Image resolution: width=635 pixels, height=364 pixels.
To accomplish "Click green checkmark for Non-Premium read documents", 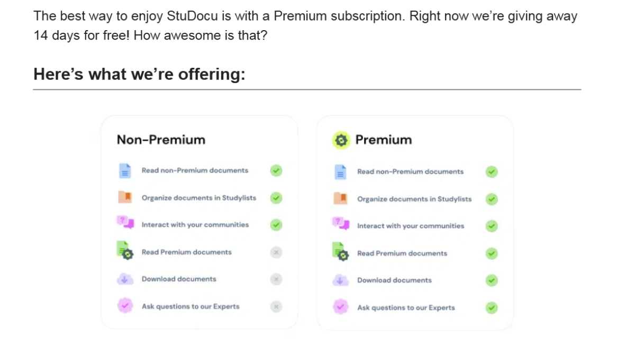I will point(276,170).
